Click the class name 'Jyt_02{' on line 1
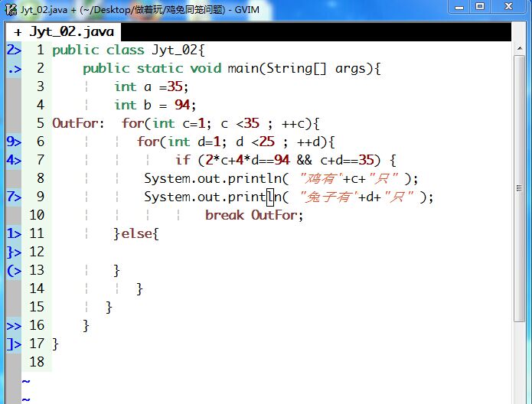Image resolution: width=532 pixels, height=404 pixels. click(x=178, y=50)
